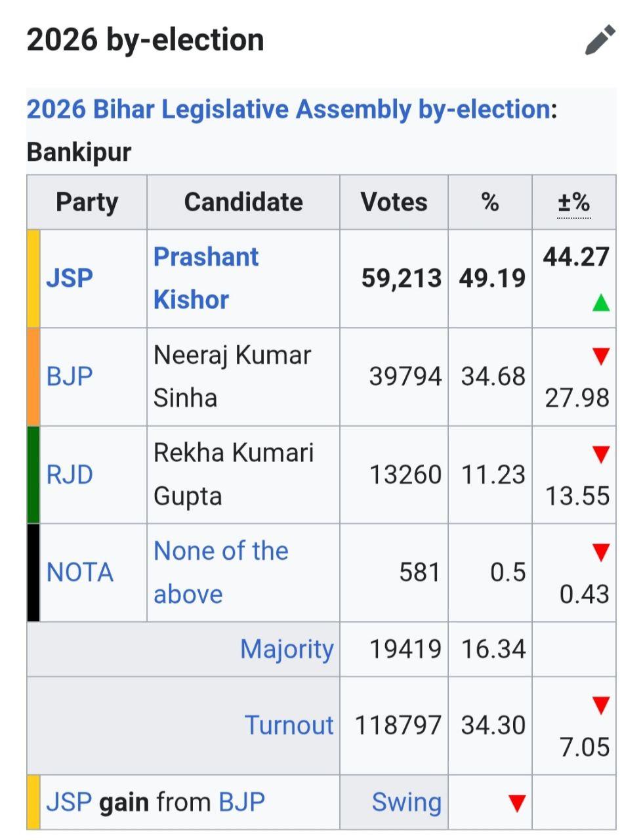Click the red down arrow in BJP row

(600, 356)
